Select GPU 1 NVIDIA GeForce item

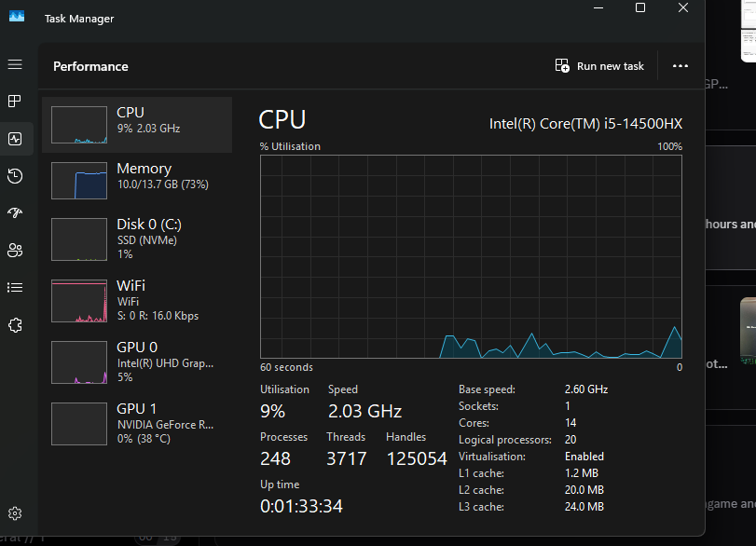pos(136,423)
